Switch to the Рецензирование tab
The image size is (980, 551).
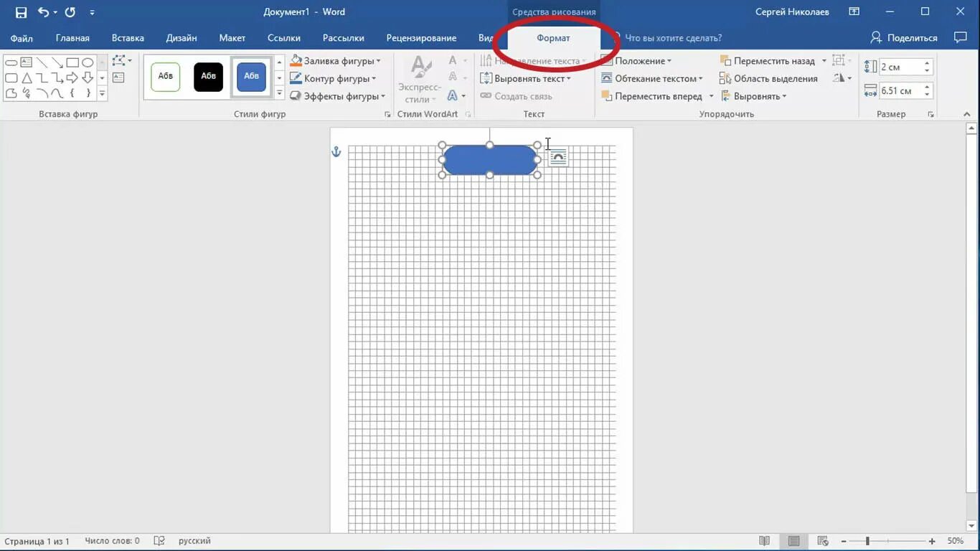coord(421,38)
